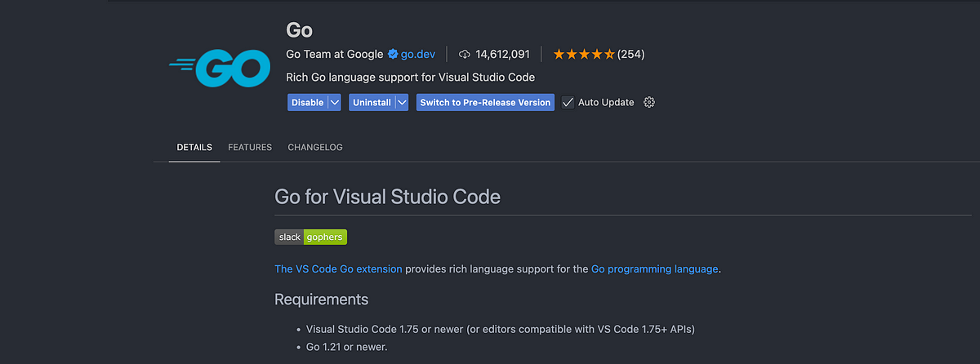Screen dimensions: 980x364
Task: Click the verified publisher badge icon
Action: pyautogui.click(x=393, y=55)
